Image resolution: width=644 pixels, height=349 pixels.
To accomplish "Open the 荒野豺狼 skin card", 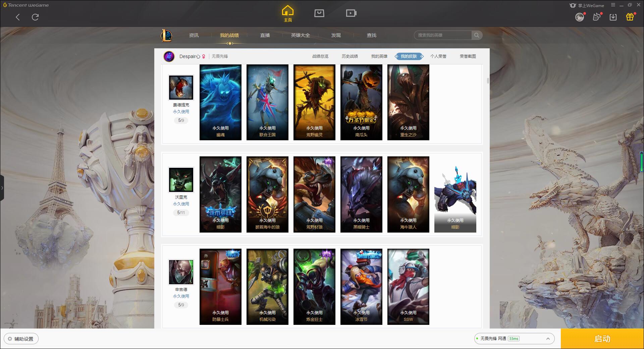I will (x=314, y=195).
